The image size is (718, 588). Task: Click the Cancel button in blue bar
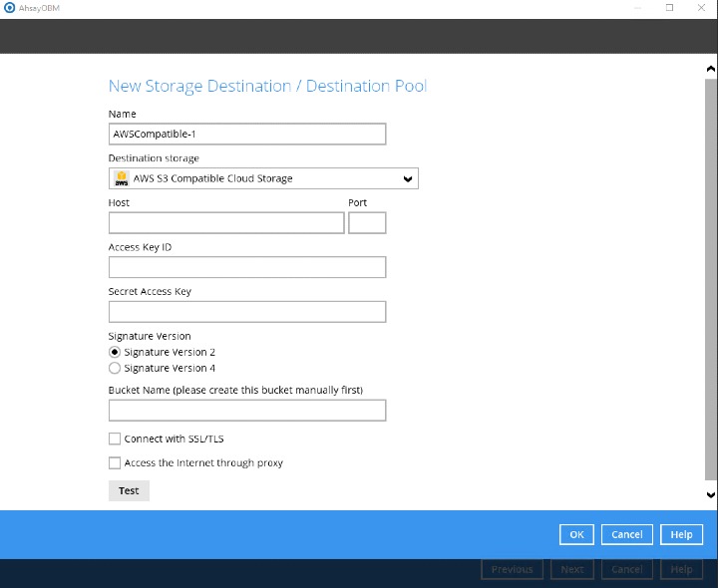coord(626,534)
